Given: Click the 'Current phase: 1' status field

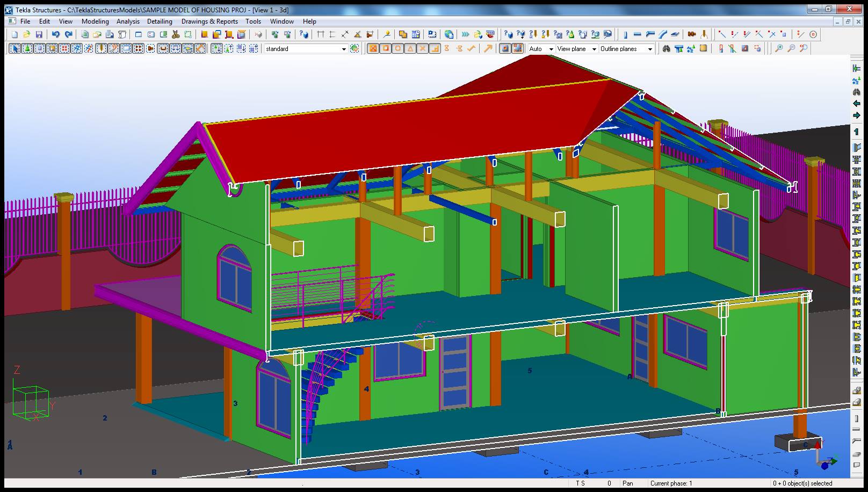Looking at the screenshot, I should click(671, 483).
